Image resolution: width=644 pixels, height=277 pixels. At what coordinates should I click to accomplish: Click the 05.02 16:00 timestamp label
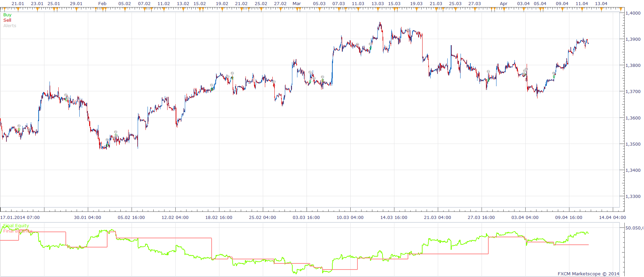point(131,218)
